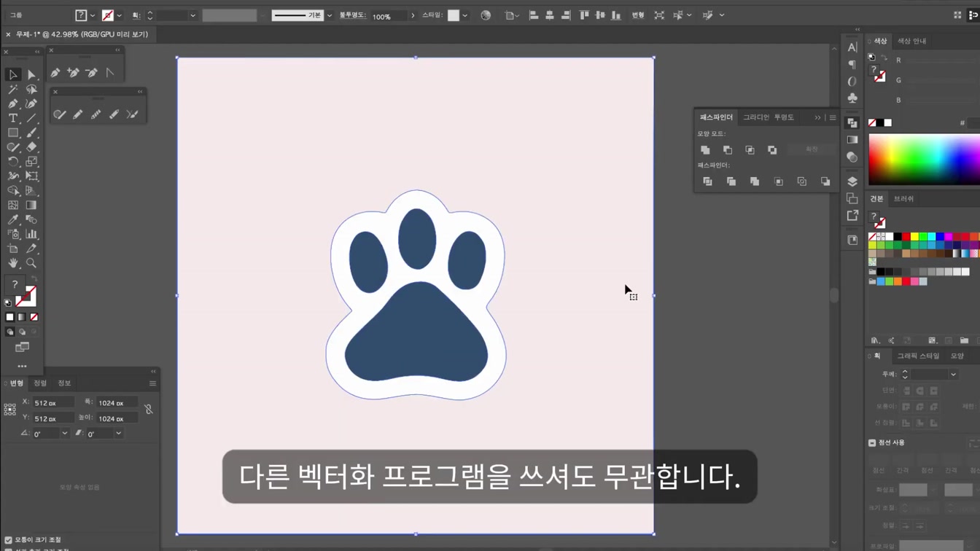Set toolbox paint mode to Gradient
This screenshot has width=980, height=551.
point(22,317)
